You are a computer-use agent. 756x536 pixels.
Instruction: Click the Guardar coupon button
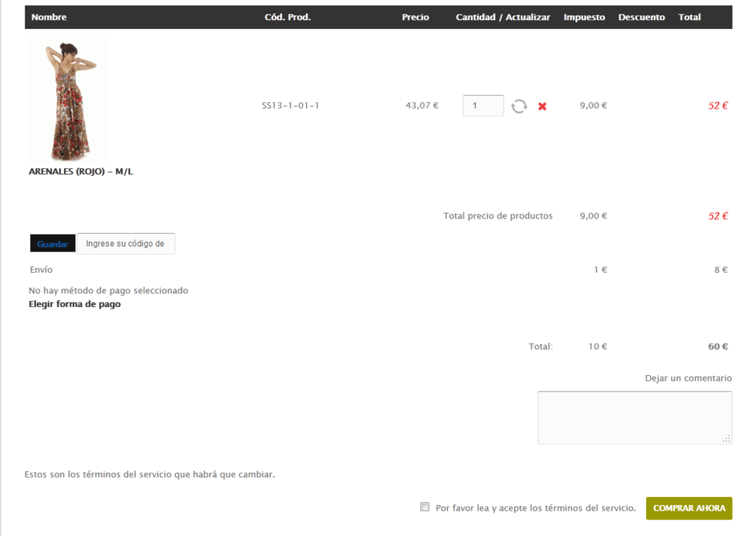pyautogui.click(x=52, y=244)
